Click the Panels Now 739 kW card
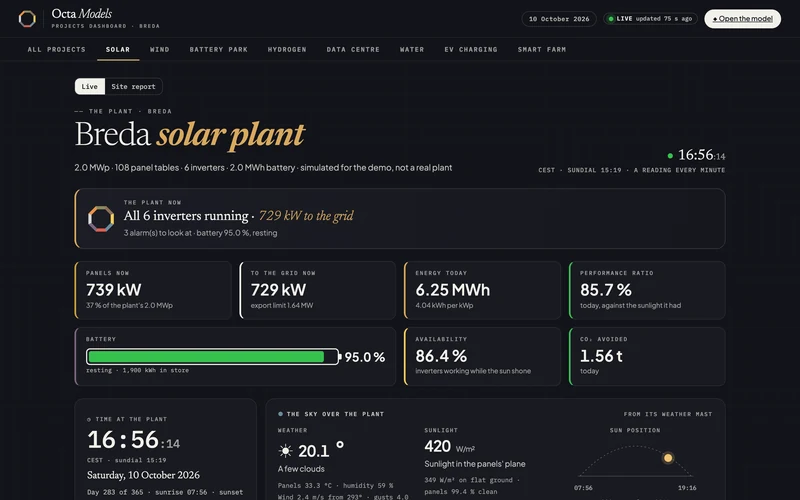 (x=153, y=290)
